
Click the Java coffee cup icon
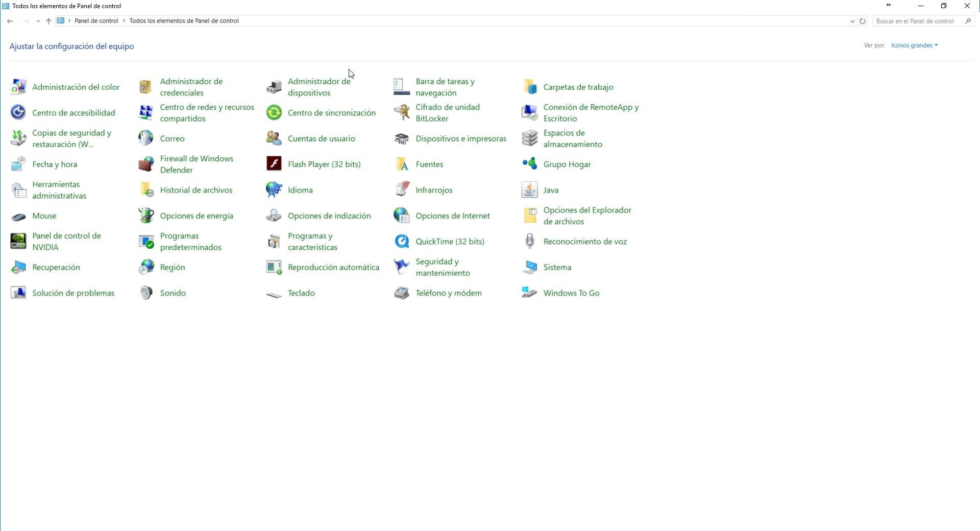[x=529, y=190]
